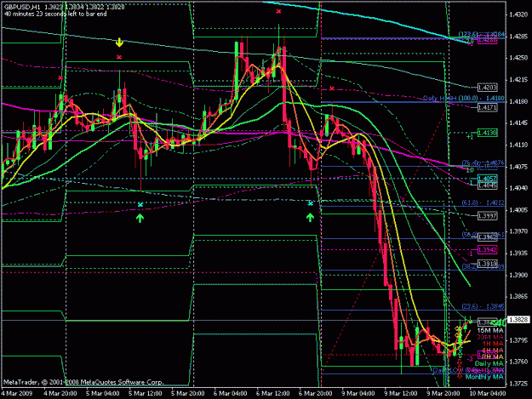532x399 pixels.
Task: Select the 1.4110 price axis value
Action: click(519, 145)
